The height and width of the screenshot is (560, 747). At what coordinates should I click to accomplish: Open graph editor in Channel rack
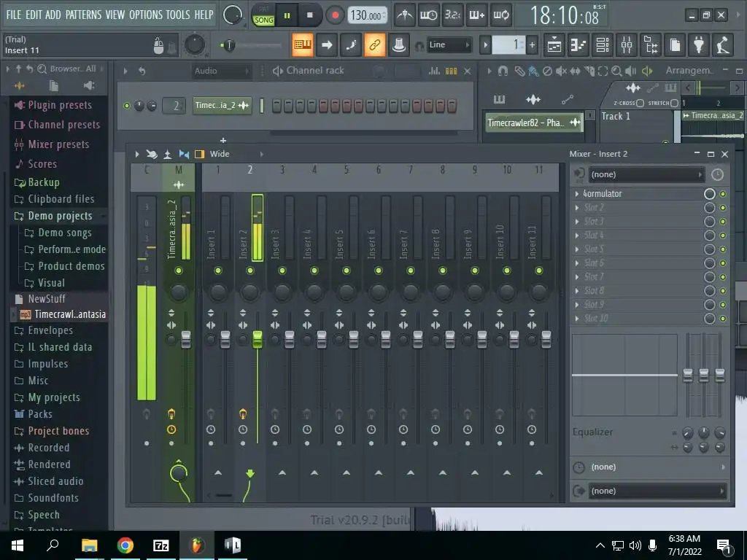434,71
